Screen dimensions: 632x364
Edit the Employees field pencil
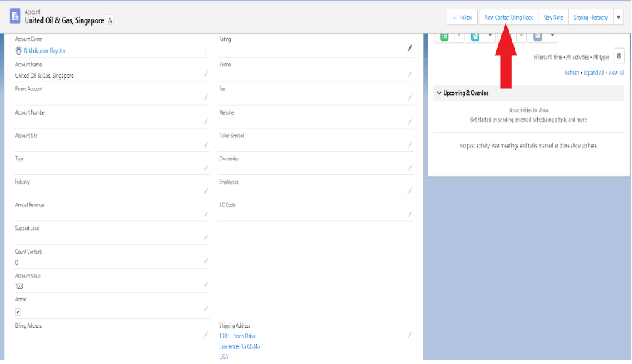(x=409, y=191)
